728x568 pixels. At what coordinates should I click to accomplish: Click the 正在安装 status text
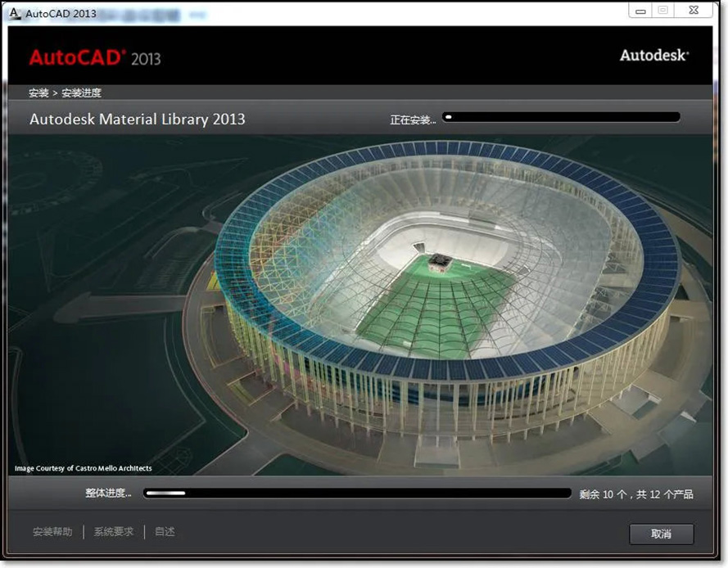pos(413,120)
